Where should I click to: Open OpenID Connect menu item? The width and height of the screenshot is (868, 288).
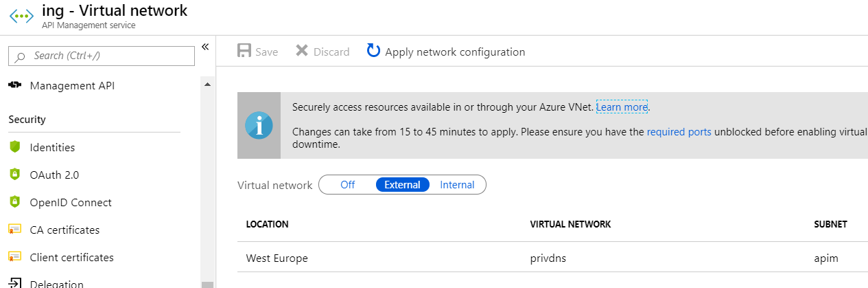(71, 203)
